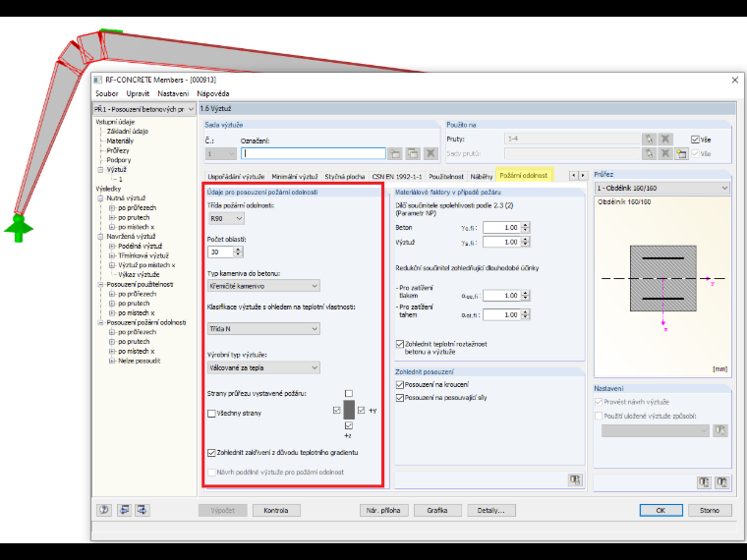
Task: Expand Podélná výztuž tree node
Action: (x=112, y=247)
